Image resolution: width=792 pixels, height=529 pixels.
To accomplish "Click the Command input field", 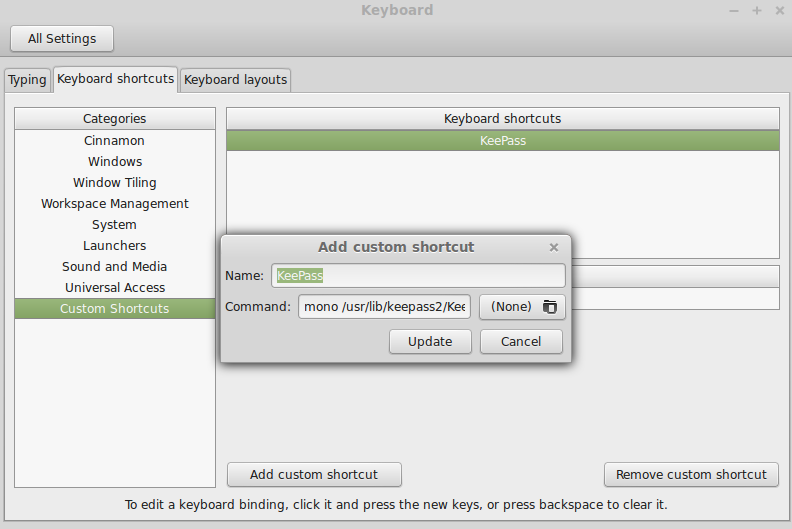I will pyautogui.click(x=385, y=307).
